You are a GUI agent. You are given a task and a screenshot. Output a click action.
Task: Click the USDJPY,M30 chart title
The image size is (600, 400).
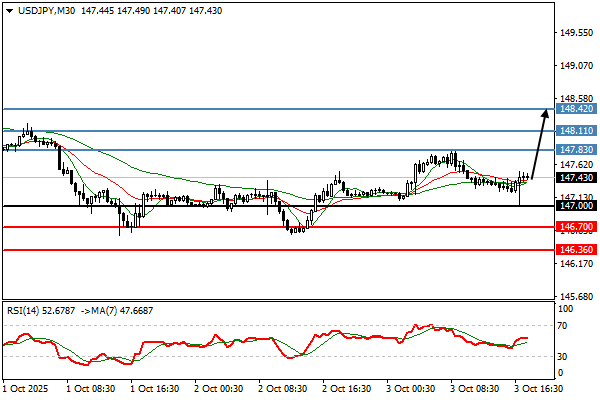click(37, 8)
